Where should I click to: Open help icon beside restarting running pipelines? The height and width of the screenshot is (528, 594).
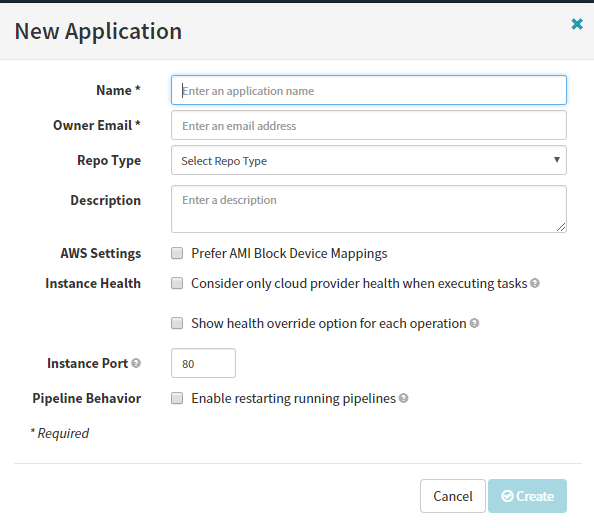404,398
